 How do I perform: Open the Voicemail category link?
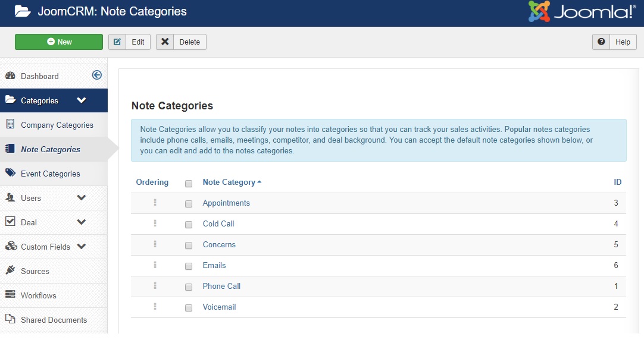coord(219,307)
